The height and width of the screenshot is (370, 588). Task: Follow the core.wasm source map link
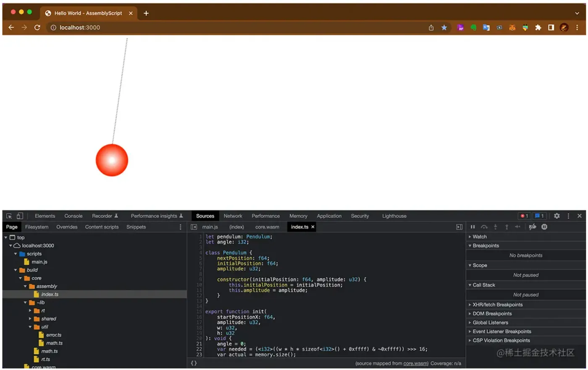pos(415,363)
